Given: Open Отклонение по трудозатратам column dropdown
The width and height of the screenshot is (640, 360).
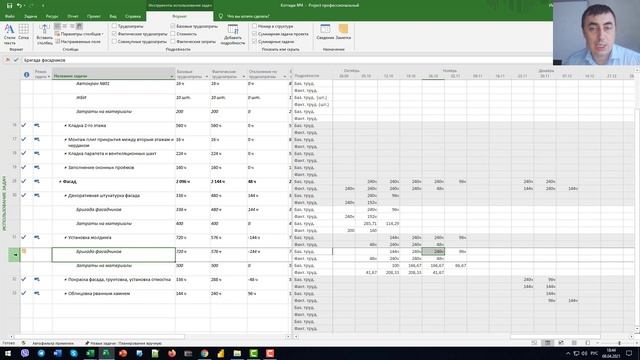Looking at the screenshot, I should click(285, 76).
